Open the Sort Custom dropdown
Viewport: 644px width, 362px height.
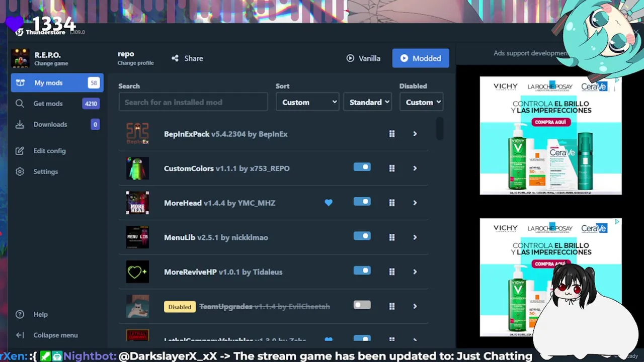307,102
